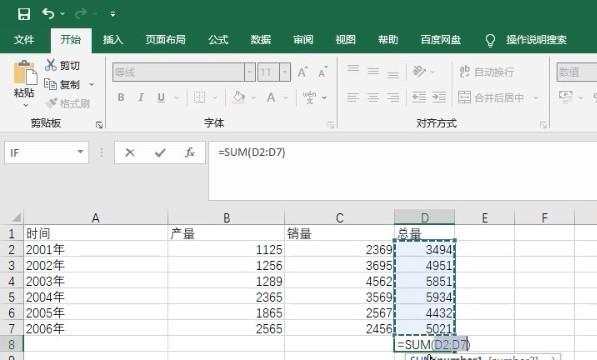
Task: Click the decrease font size icon
Action: (322, 72)
